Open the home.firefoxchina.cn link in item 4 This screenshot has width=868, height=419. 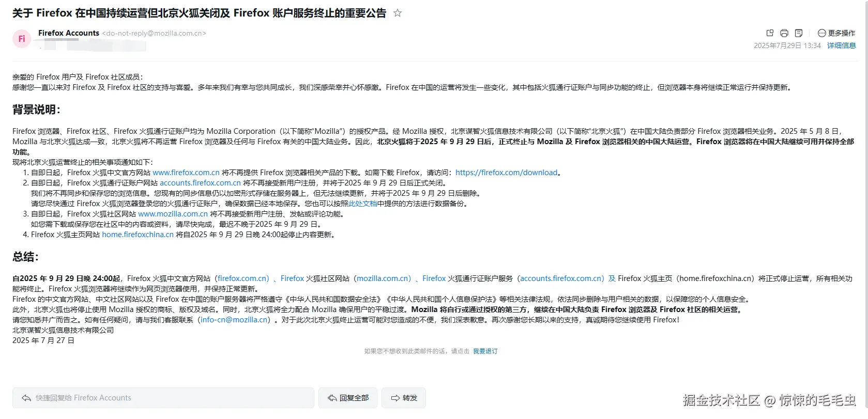tap(138, 235)
